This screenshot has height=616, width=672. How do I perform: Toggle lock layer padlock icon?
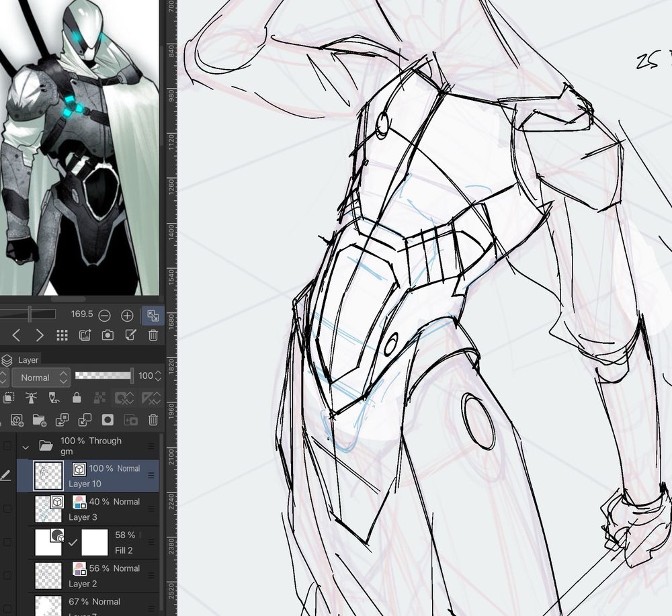tap(77, 398)
